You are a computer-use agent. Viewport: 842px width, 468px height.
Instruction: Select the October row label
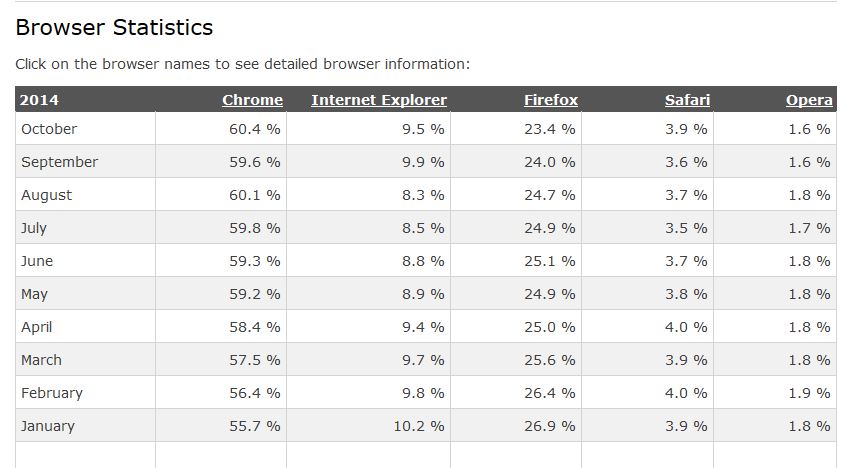pos(49,129)
